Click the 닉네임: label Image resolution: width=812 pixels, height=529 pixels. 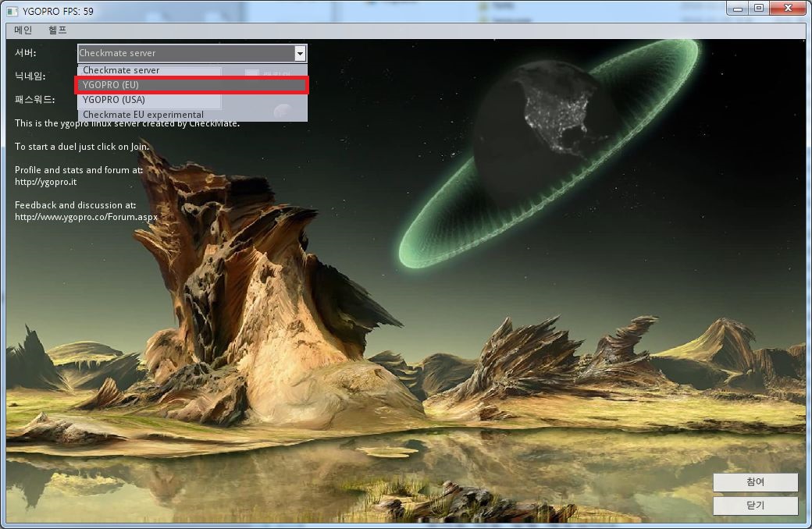click(30, 76)
